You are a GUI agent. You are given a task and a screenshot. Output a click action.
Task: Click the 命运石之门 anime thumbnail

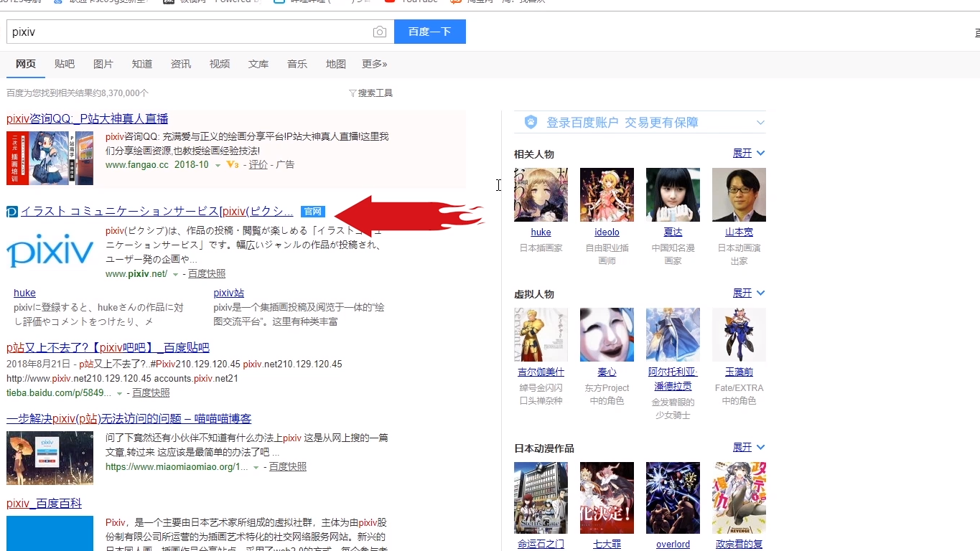pyautogui.click(x=541, y=498)
